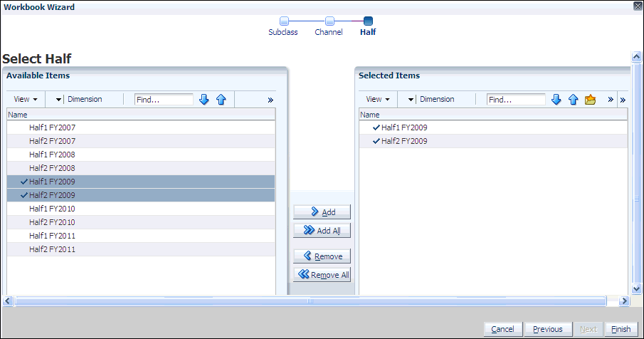Select Half2 FY2008 in Available Items

click(x=141, y=168)
